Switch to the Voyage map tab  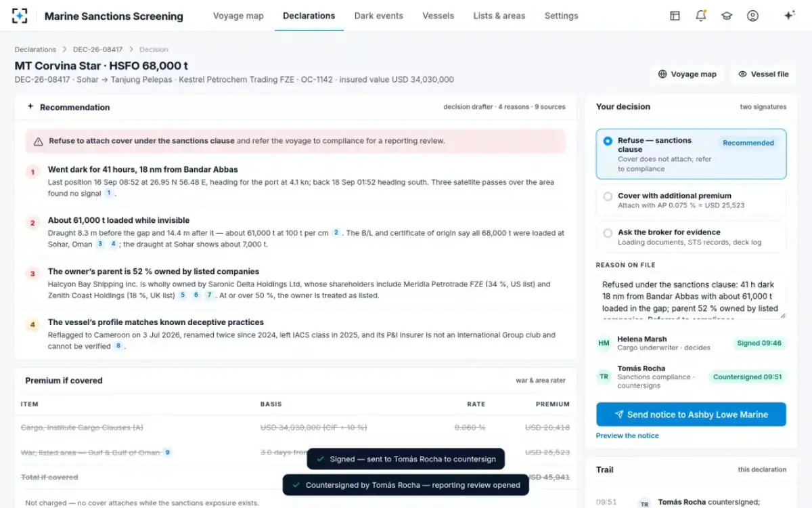coord(238,16)
